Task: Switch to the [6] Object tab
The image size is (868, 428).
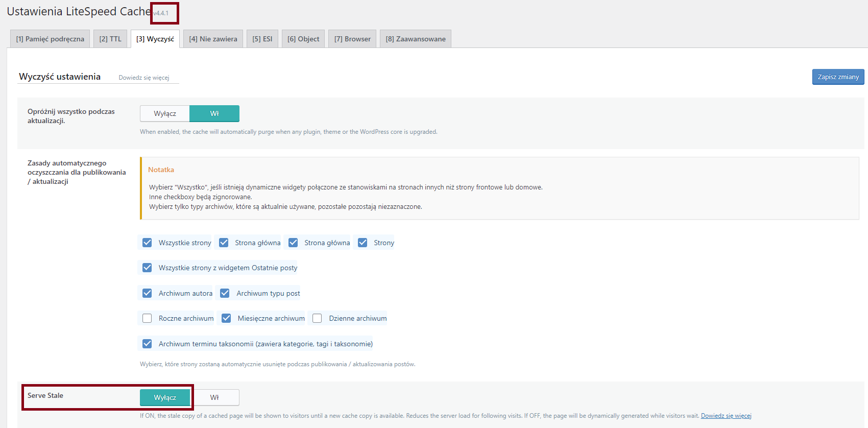Action: point(303,39)
